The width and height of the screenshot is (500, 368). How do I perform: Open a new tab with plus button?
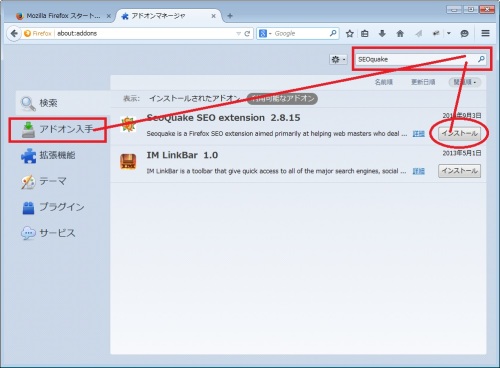point(230,16)
